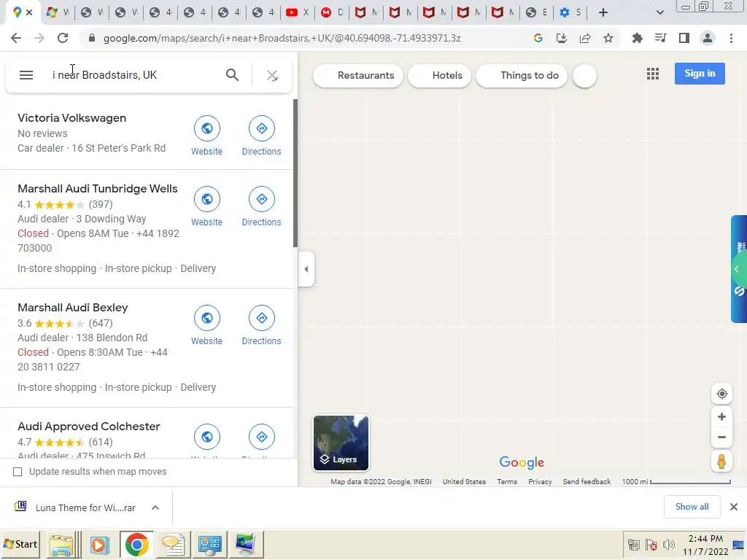Filter by Restaurants
Screen dimensions: 747x560
click(357, 76)
